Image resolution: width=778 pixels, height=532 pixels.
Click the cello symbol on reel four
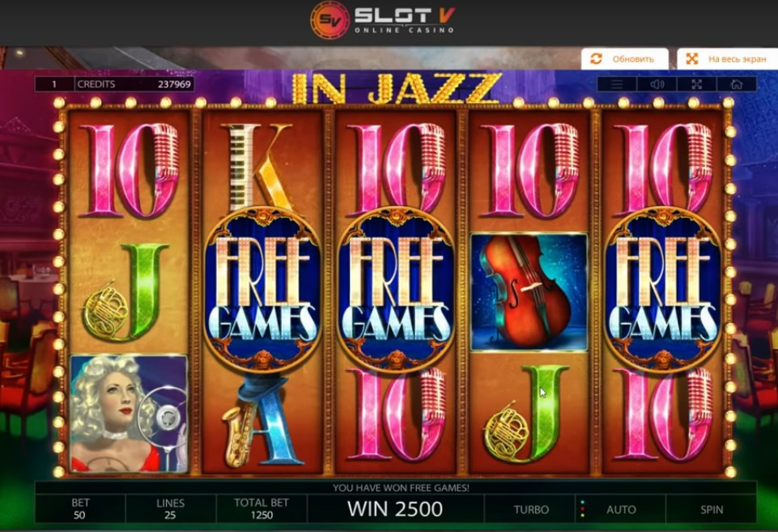coord(529,292)
